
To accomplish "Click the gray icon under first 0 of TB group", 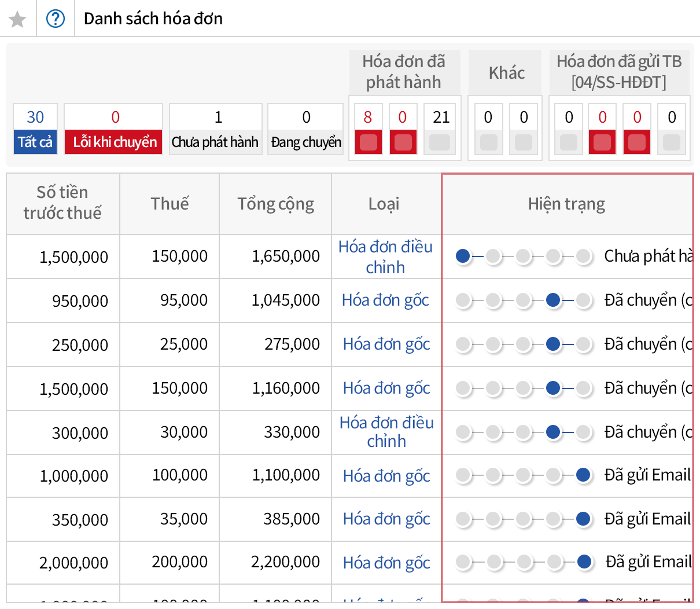I will [568, 142].
